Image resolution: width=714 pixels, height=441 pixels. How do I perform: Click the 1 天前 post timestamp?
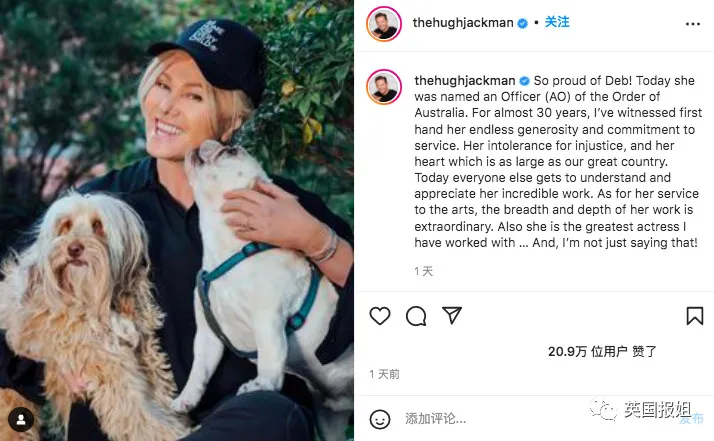tap(384, 374)
